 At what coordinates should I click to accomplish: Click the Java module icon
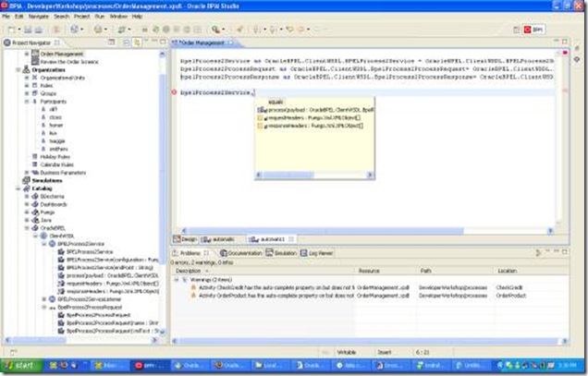tap(35, 220)
